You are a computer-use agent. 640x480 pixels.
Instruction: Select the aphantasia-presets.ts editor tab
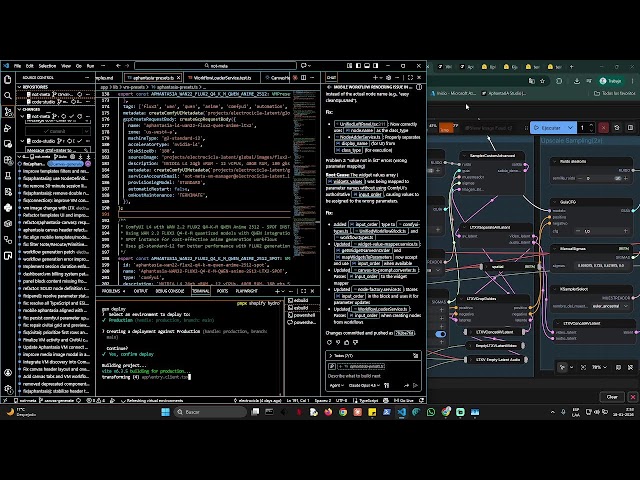point(153,78)
